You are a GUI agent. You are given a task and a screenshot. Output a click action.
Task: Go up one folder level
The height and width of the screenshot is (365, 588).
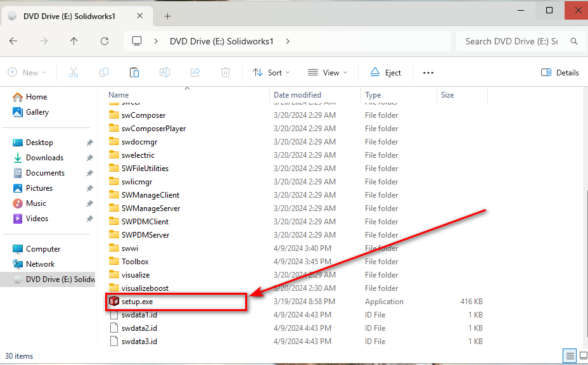click(x=74, y=41)
